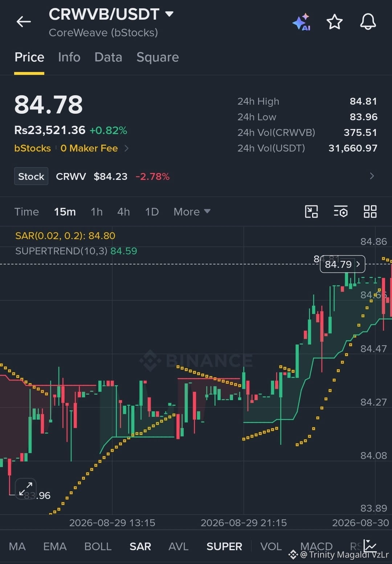Tap the 84.86 price axis label
This screenshot has width=392, height=564.
[373, 242]
